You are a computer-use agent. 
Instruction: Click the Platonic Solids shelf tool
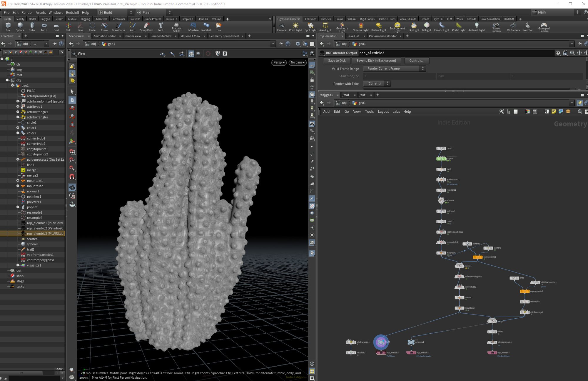(x=177, y=27)
